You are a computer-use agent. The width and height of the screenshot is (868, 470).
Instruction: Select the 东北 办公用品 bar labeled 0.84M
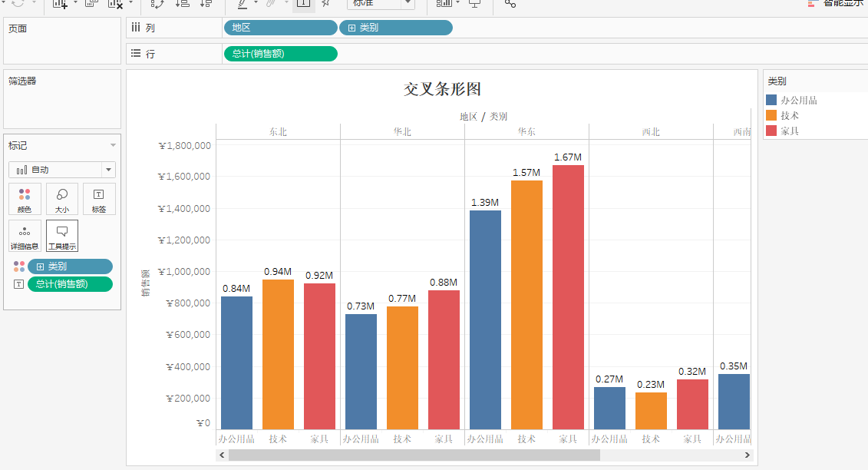(x=236, y=363)
